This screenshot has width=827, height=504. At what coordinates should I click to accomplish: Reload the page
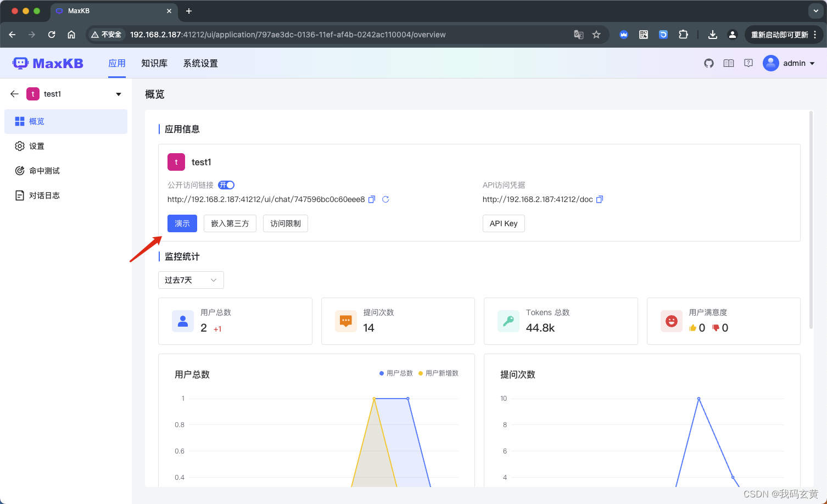tap(52, 35)
